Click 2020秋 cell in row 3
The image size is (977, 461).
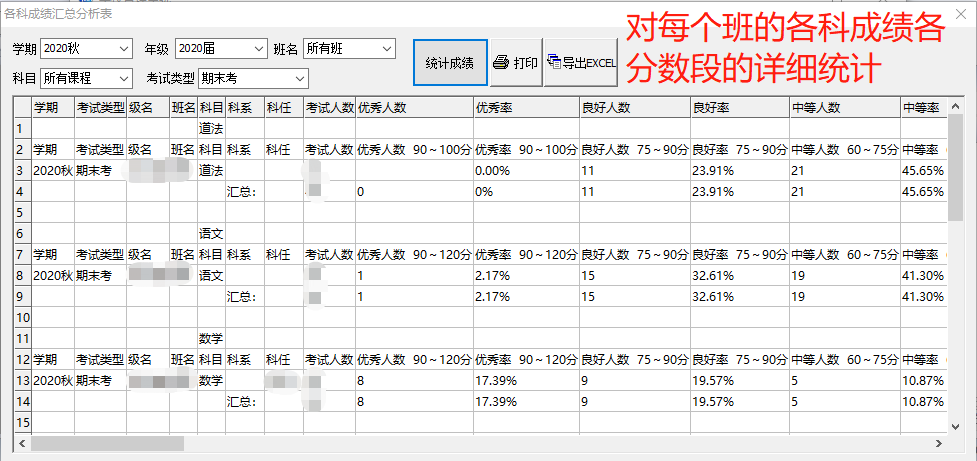(52, 171)
